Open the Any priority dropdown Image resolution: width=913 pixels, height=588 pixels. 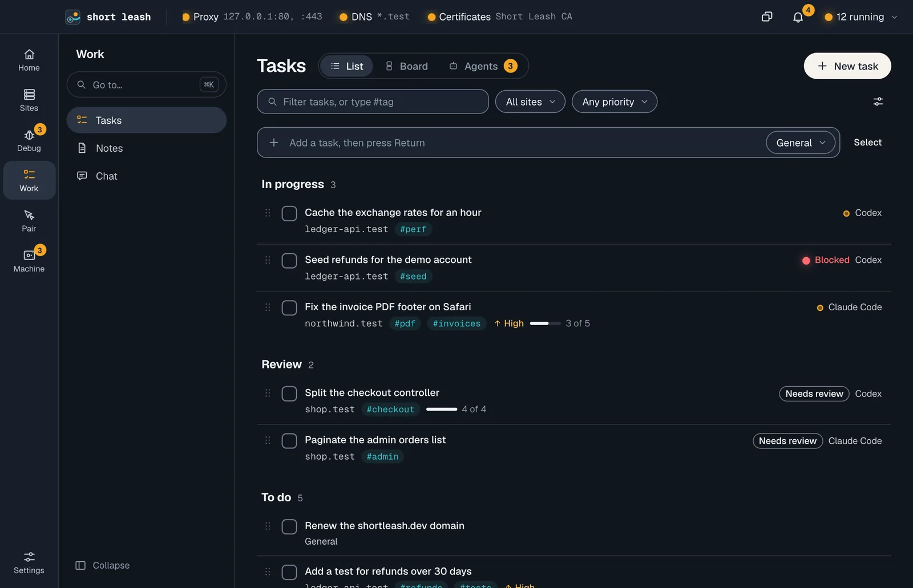tap(615, 102)
